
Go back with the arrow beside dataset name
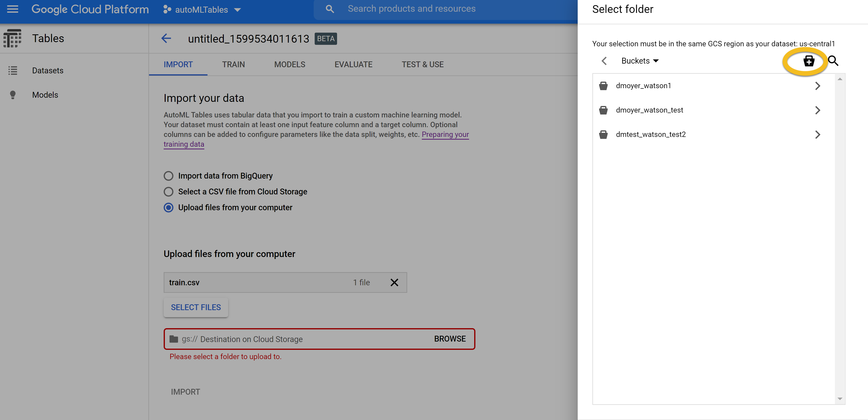click(x=166, y=38)
